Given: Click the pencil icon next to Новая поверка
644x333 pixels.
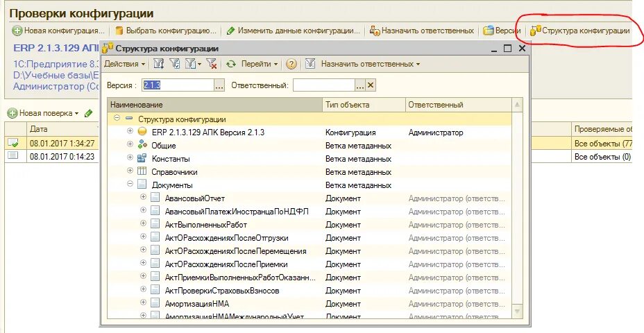Looking at the screenshot, I should (88, 113).
